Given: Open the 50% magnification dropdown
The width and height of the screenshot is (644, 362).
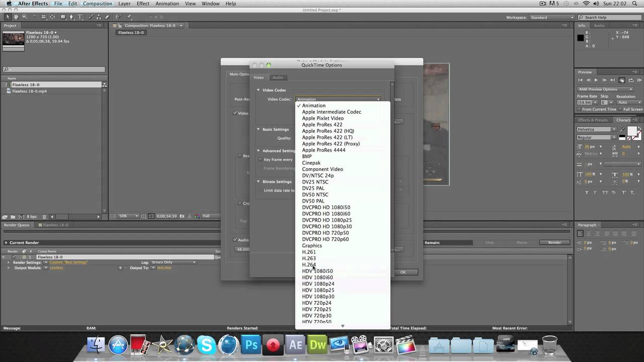Looking at the screenshot, I should coord(128,216).
